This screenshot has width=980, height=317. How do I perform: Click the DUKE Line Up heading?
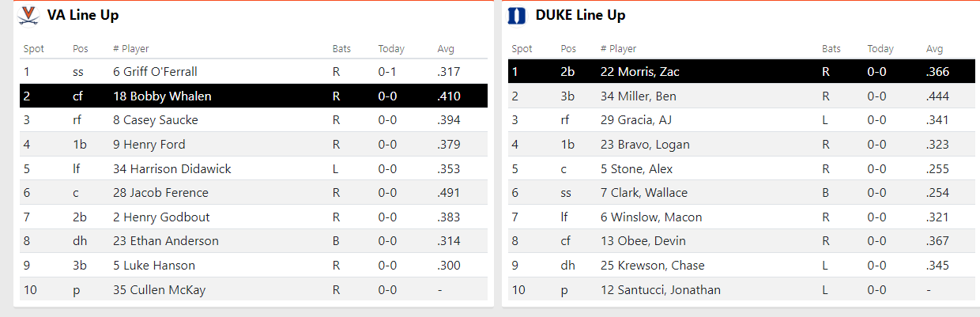point(580,15)
